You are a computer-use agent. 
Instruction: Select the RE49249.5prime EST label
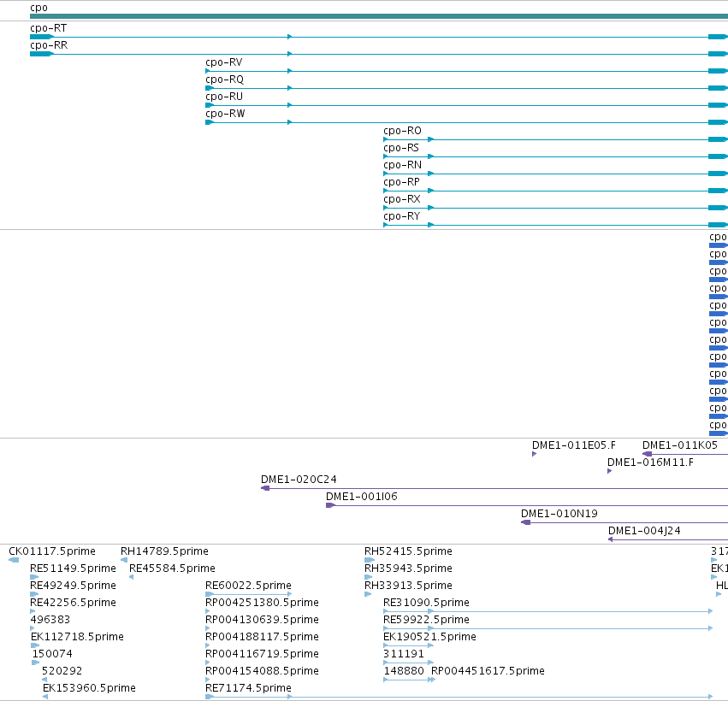pos(73,586)
